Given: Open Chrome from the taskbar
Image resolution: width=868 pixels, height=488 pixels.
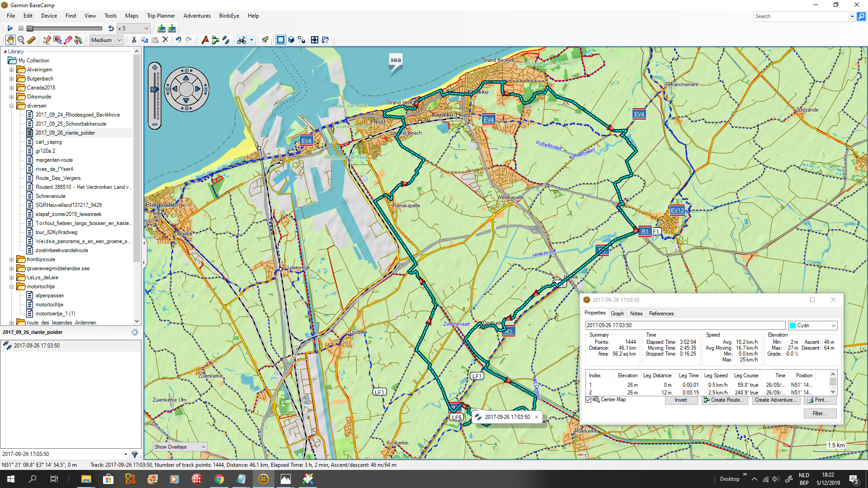Looking at the screenshot, I should 219,479.
